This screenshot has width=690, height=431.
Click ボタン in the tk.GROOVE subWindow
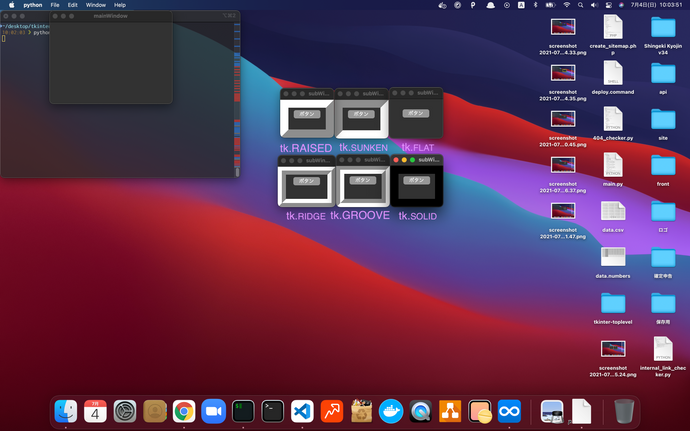[x=363, y=180]
